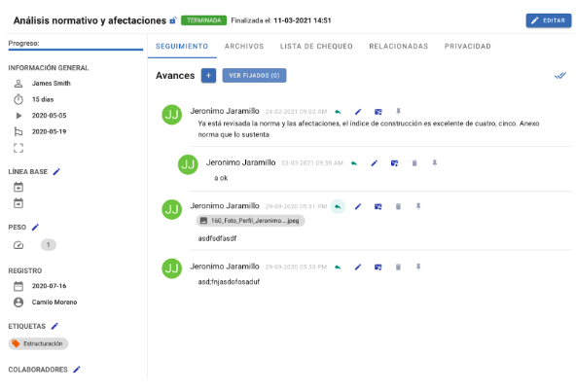Switch to the Archivos tab

pyautogui.click(x=244, y=47)
